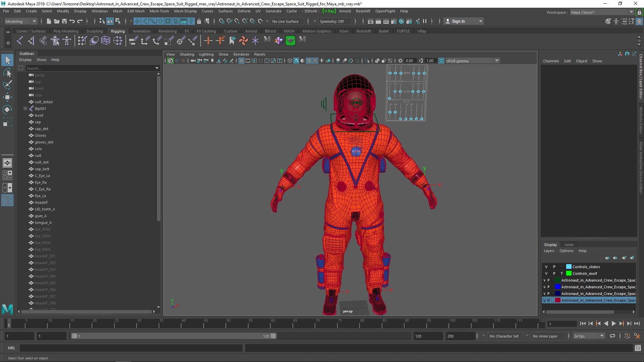Open the Modeling menu set dropdown
The height and width of the screenshot is (362, 644).
tap(21, 21)
